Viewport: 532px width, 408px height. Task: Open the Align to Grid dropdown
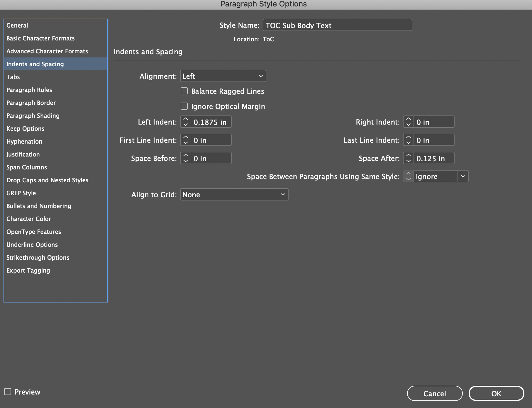234,194
